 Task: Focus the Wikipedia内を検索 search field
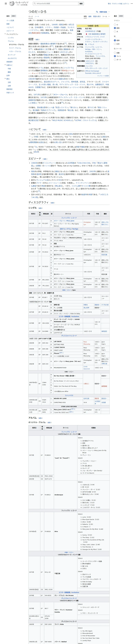pos(55,4)
